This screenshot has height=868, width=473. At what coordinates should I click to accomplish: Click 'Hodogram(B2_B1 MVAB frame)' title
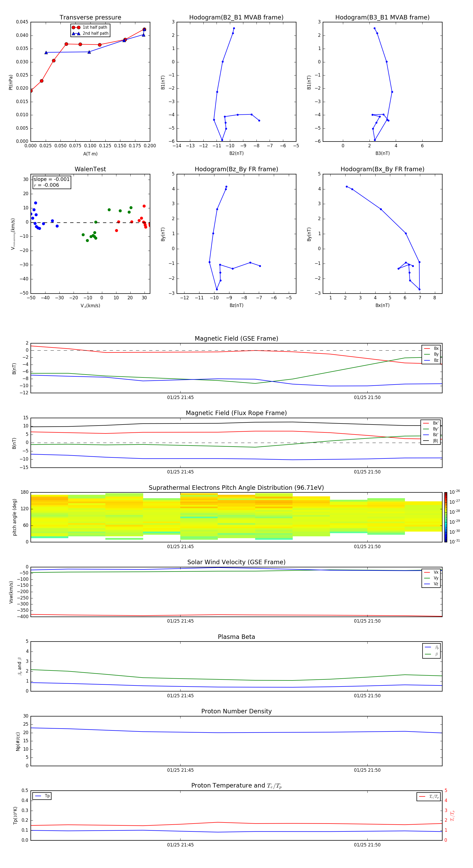[236, 18]
